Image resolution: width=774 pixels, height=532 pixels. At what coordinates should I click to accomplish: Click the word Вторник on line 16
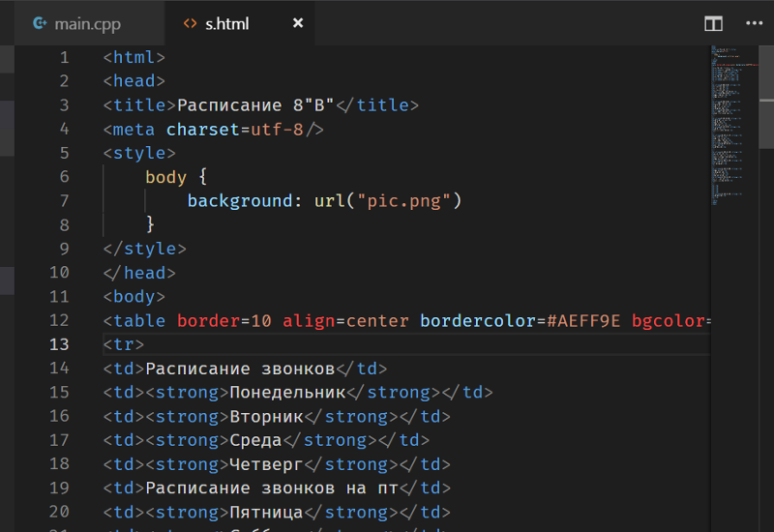[266, 417]
